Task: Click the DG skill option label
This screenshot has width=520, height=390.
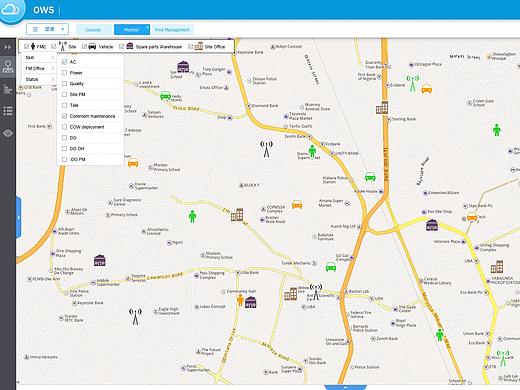Action: [x=73, y=138]
